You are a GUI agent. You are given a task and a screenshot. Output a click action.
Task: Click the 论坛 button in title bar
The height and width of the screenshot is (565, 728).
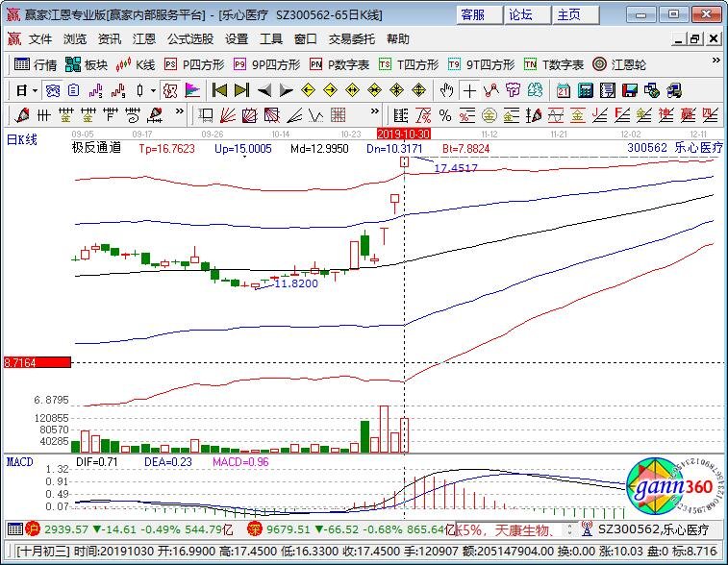[x=527, y=14]
